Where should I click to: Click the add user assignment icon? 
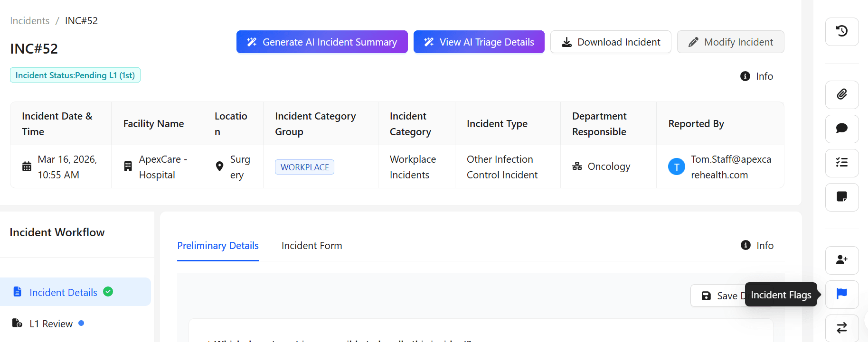[x=841, y=260]
